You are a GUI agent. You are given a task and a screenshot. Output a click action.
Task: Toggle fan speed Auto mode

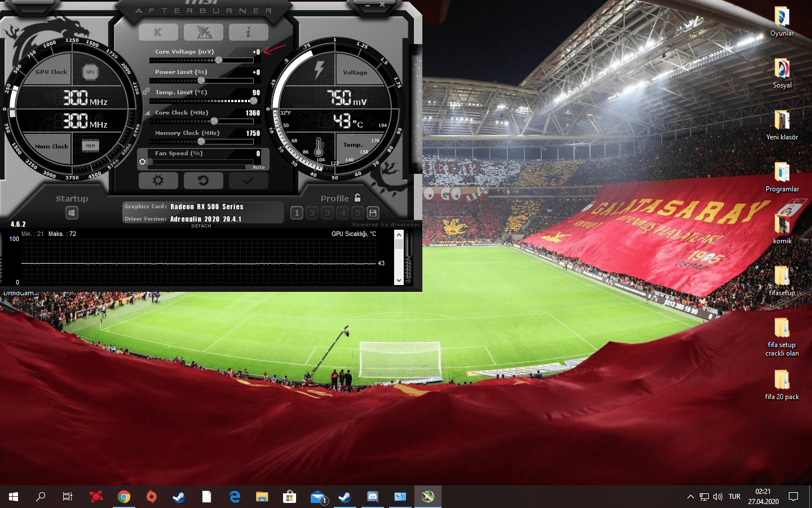(258, 167)
